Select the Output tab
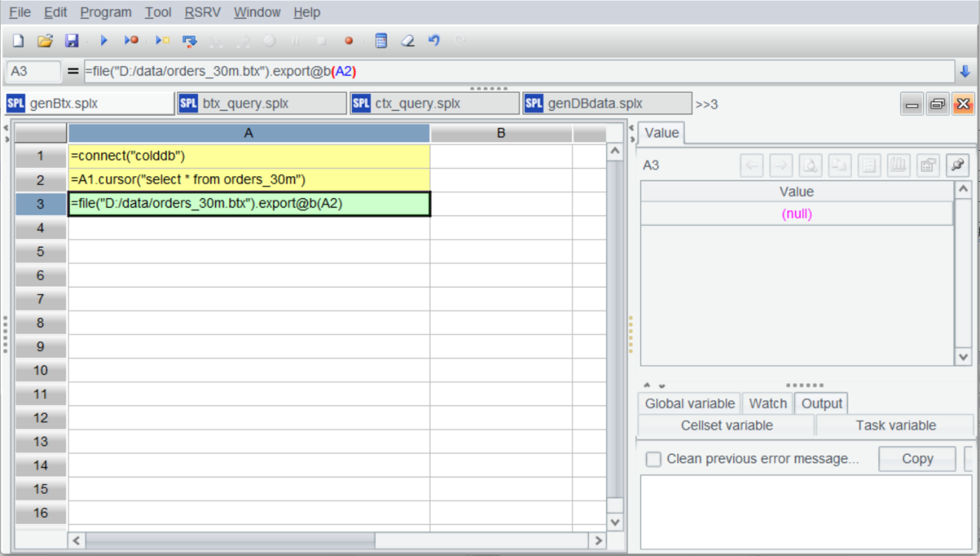Viewport: 980px width, 556px height. coord(821,404)
